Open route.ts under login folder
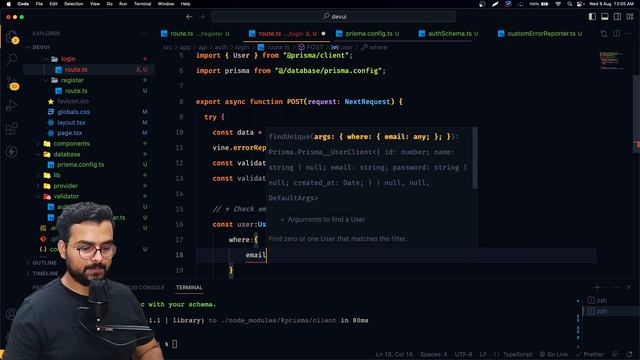The height and width of the screenshot is (360, 640). point(76,69)
